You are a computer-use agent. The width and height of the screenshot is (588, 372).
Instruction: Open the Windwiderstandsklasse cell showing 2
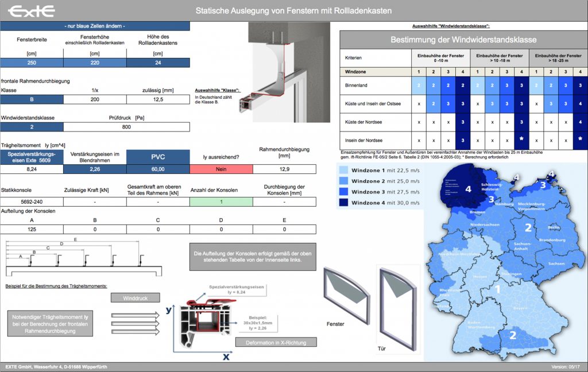click(x=32, y=127)
